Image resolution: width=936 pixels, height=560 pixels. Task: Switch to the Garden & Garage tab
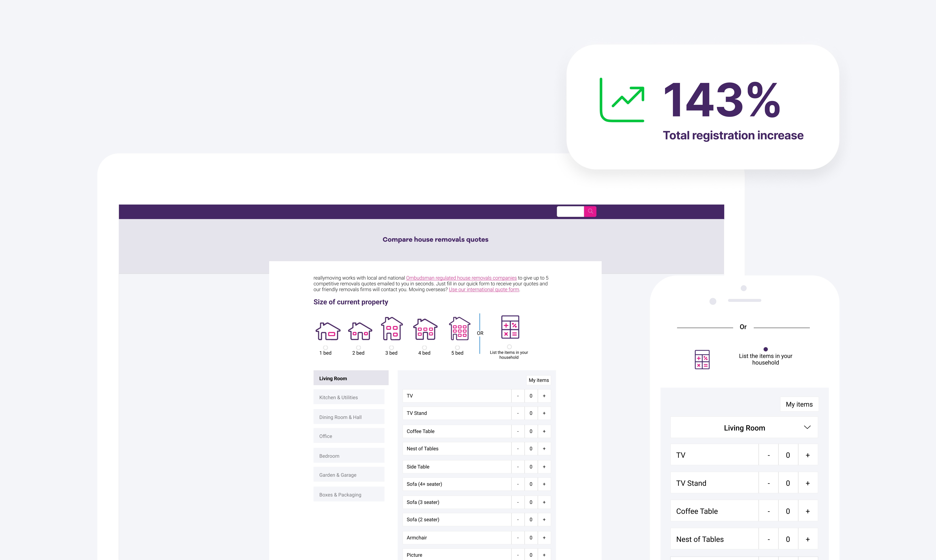pyautogui.click(x=349, y=474)
